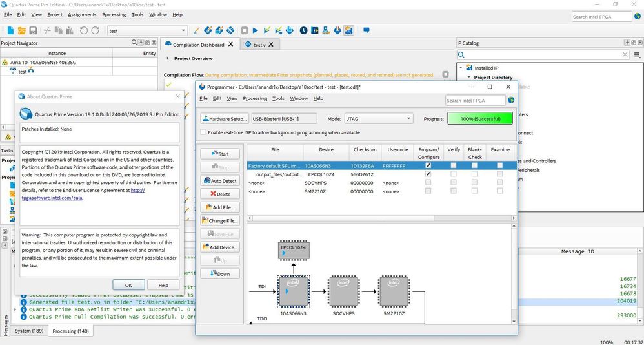Open the Assignments menu in main window
Image resolution: width=644 pixels, height=345 pixels.
[82, 14]
